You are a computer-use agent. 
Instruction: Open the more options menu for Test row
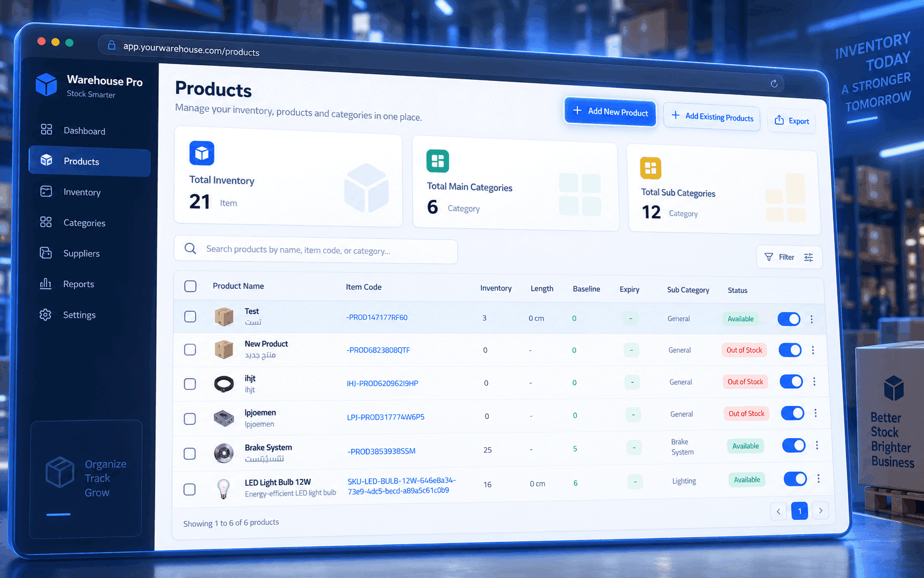point(812,319)
